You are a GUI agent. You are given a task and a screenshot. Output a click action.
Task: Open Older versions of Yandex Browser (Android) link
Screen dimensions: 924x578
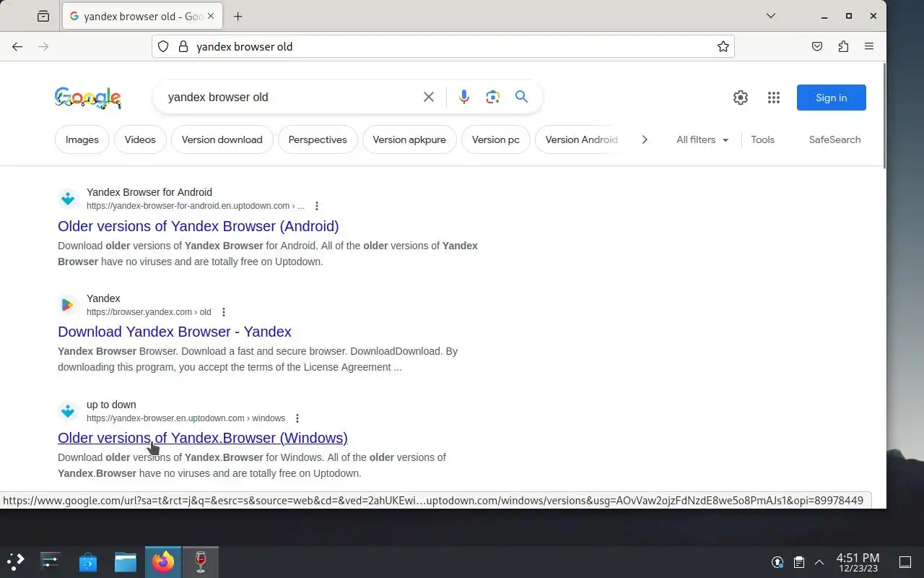(x=199, y=226)
